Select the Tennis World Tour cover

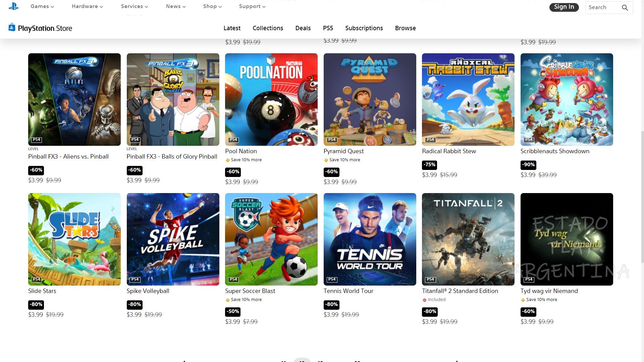click(370, 239)
